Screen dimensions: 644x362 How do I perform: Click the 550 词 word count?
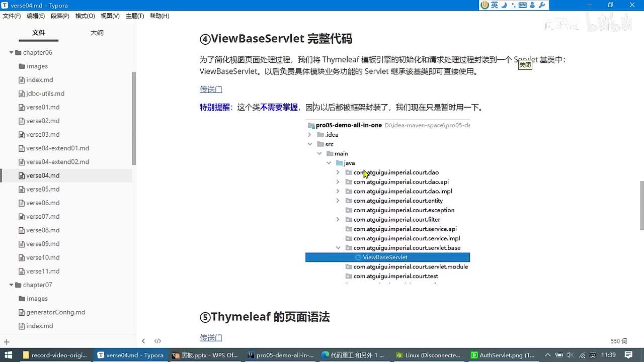point(619,341)
